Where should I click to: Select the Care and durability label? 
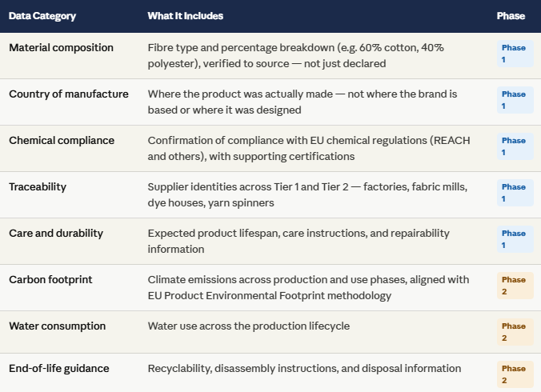(56, 233)
